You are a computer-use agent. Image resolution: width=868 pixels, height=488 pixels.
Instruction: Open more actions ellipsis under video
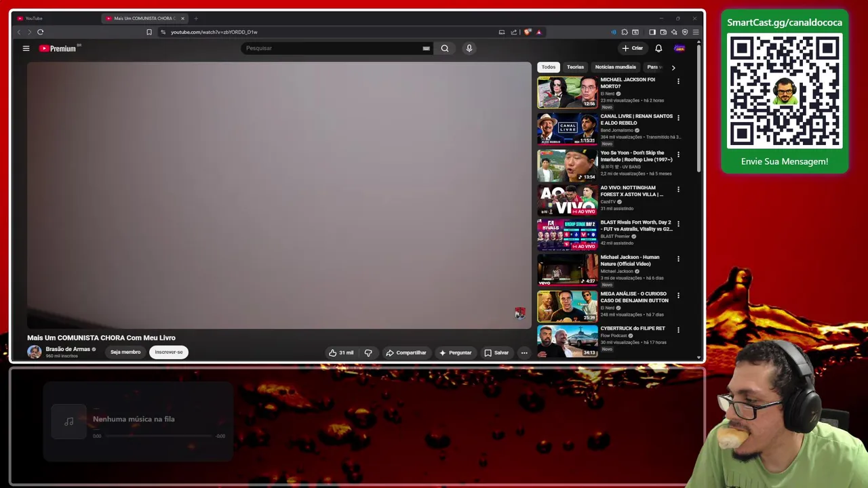(x=524, y=352)
